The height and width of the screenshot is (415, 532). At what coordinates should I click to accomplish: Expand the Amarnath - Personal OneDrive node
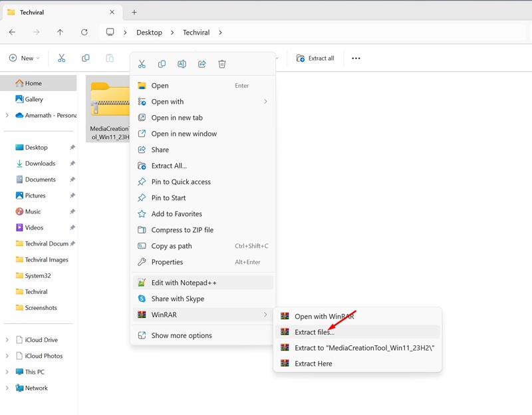(7, 115)
